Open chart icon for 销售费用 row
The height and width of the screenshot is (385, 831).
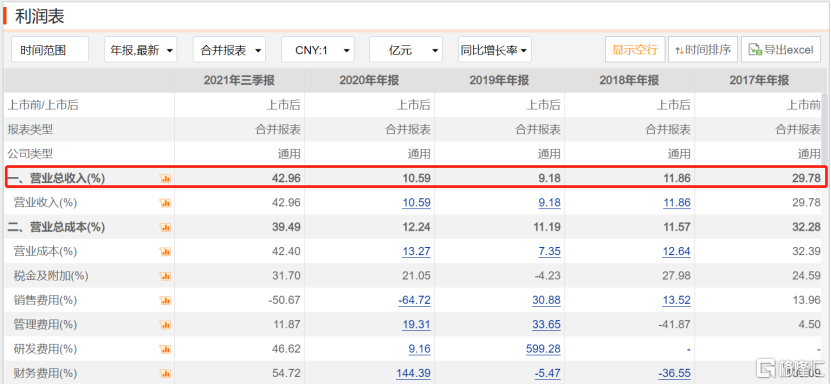165,300
